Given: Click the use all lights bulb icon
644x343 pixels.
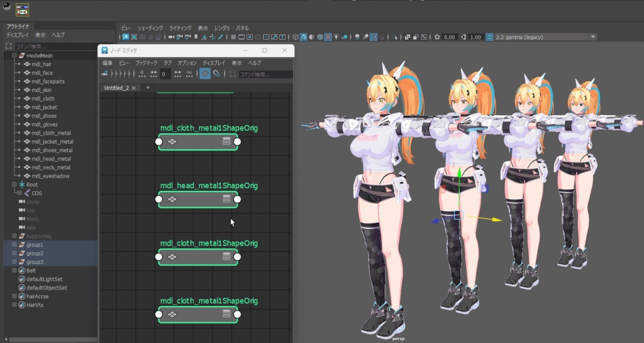Looking at the screenshot, I should click(336, 37).
